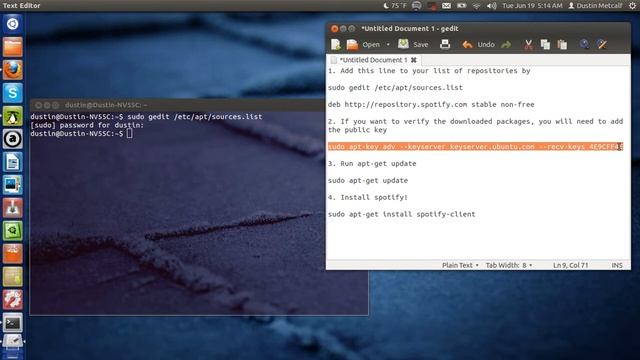The image size is (640, 360).
Task: Open the penguin icon app in the dock
Action: 13,116
